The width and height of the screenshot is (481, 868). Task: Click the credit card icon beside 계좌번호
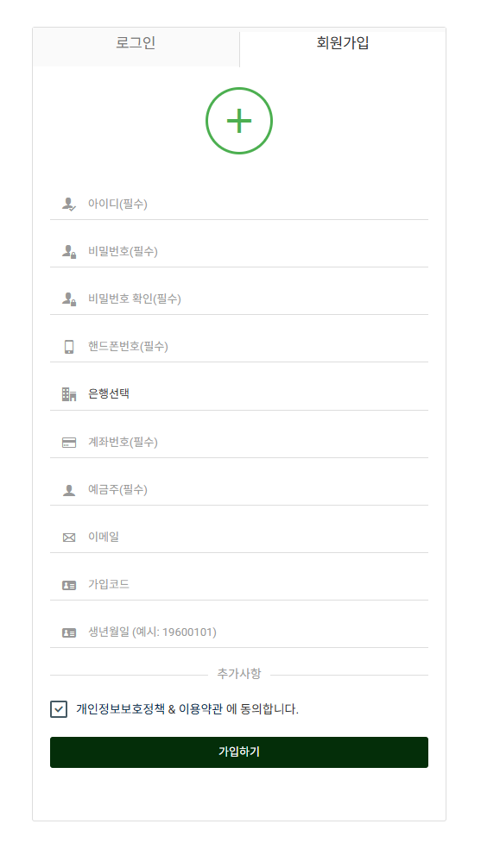pyautogui.click(x=69, y=443)
